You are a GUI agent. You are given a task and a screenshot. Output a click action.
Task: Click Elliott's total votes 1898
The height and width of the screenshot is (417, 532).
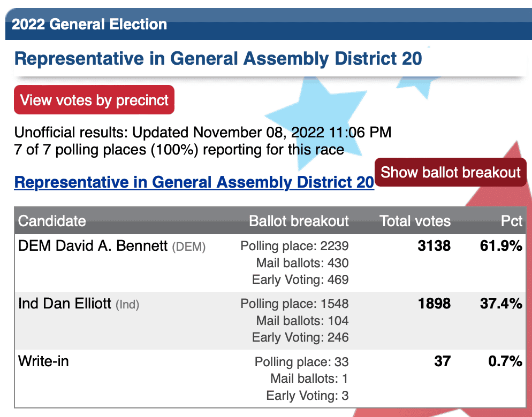point(434,304)
